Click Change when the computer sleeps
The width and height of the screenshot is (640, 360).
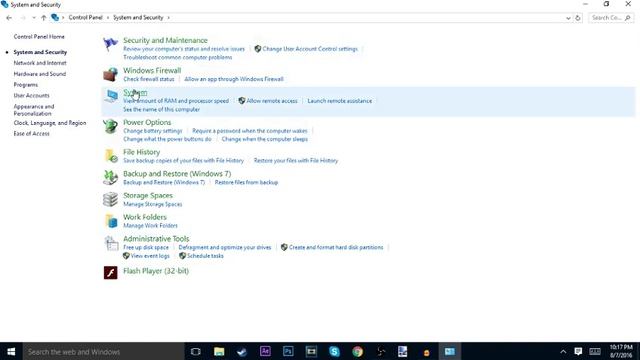point(264,139)
